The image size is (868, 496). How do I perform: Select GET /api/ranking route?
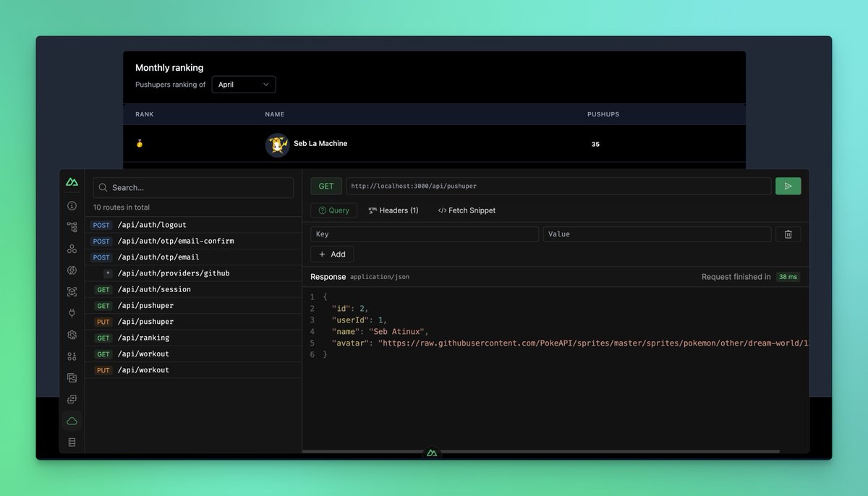193,338
